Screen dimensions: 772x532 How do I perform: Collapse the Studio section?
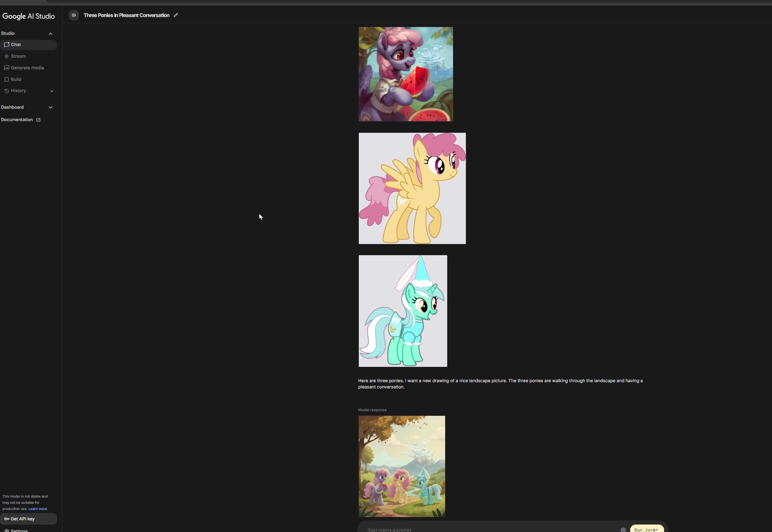pyautogui.click(x=51, y=34)
